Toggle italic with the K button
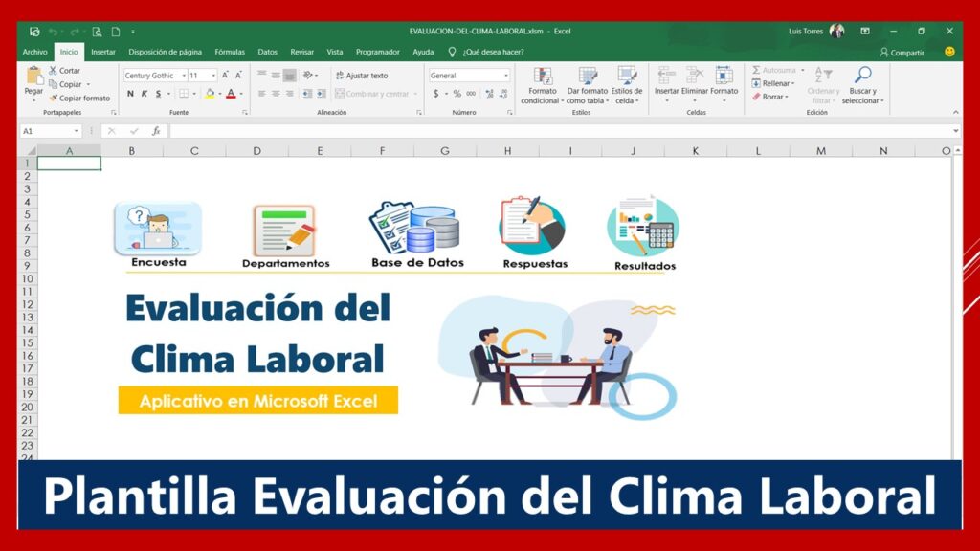Image resolution: width=980 pixels, height=551 pixels. point(145,94)
